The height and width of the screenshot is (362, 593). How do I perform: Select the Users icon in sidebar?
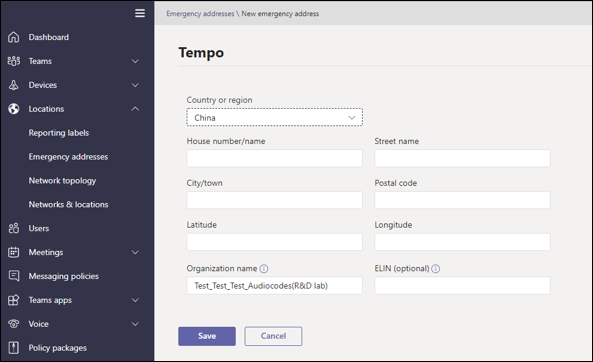(14, 228)
